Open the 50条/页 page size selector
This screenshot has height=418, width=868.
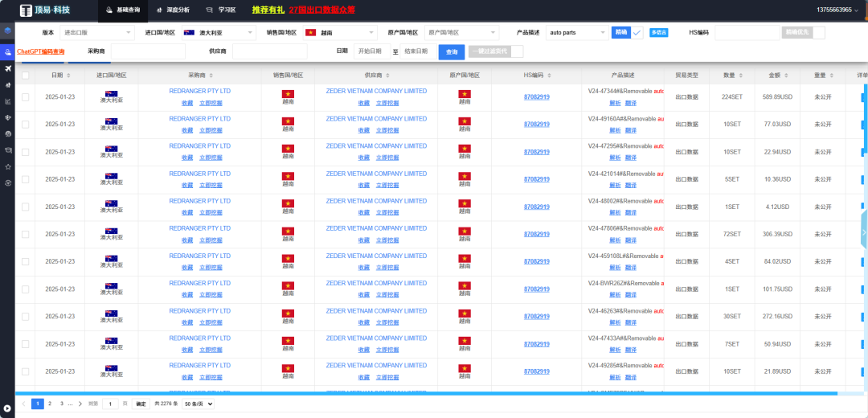tap(198, 404)
